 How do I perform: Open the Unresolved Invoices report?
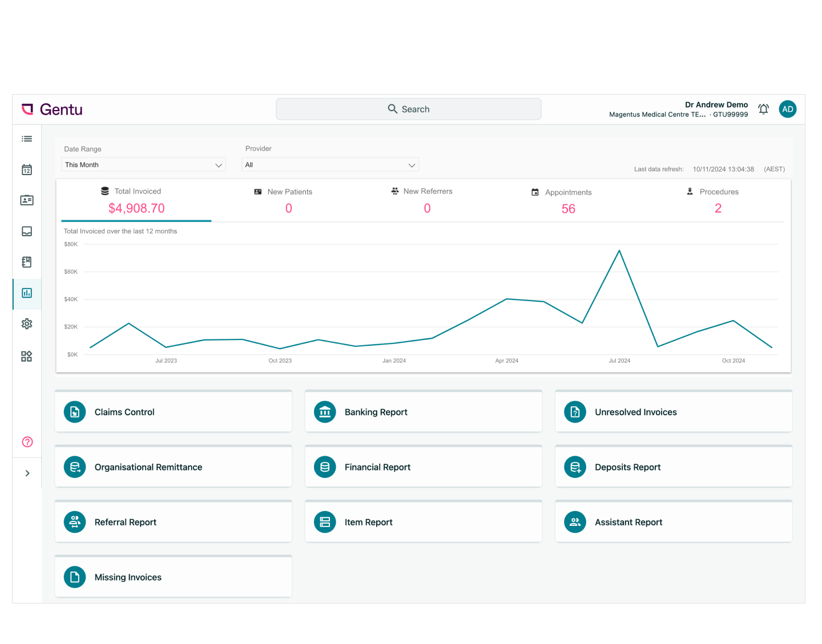pyautogui.click(x=673, y=412)
